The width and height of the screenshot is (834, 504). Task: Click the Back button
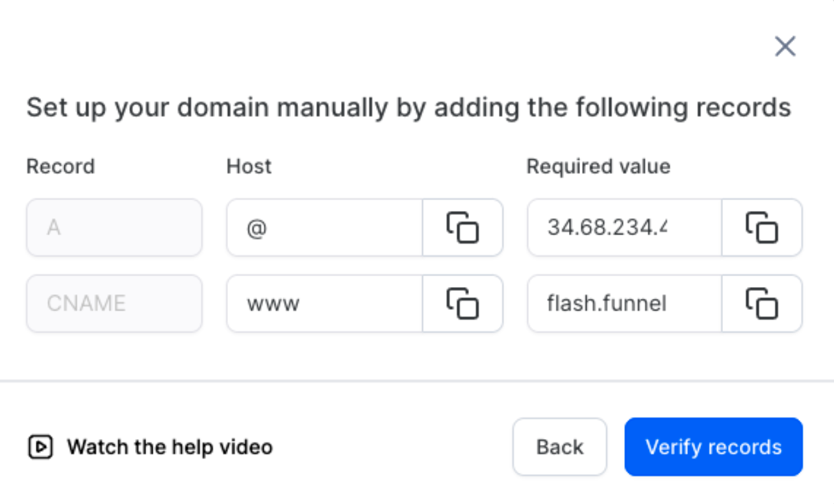tap(560, 447)
